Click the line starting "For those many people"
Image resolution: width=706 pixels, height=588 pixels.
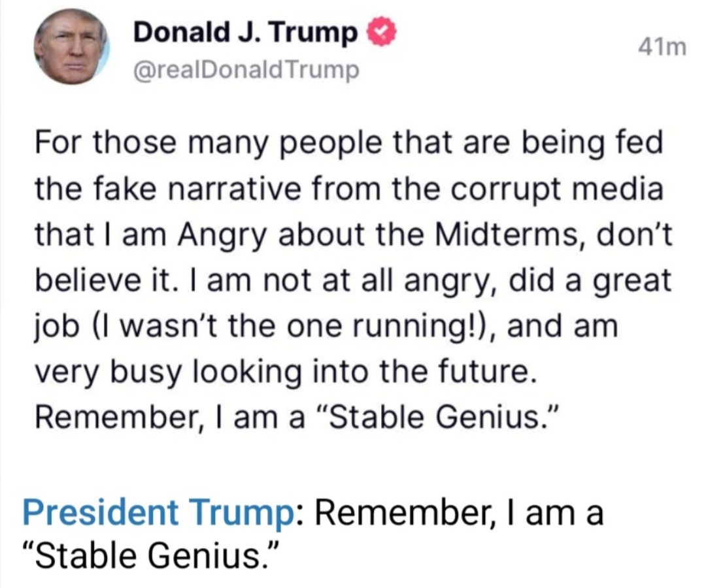348,142
